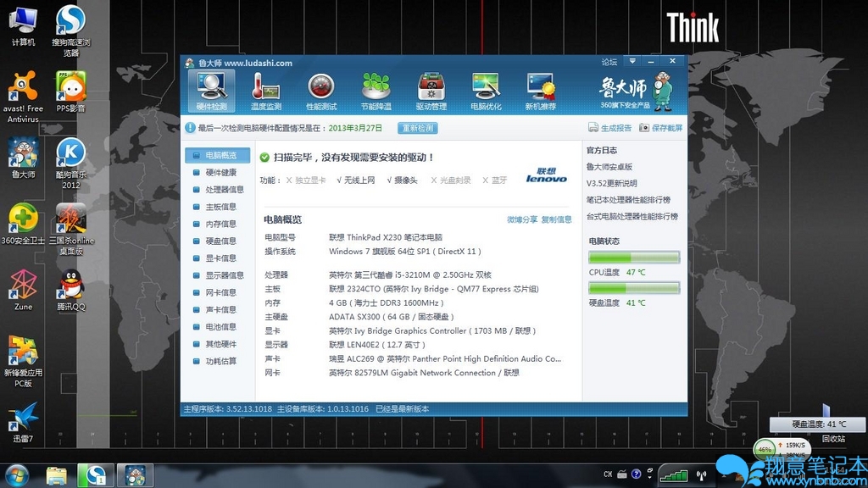Open 驱动管理 driver management icon

431,91
